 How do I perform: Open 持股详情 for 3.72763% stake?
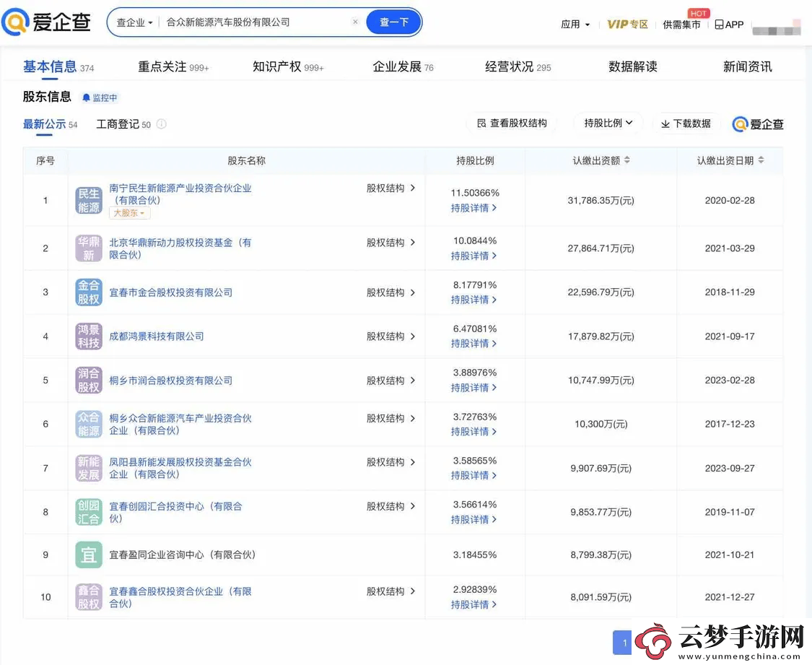[473, 432]
